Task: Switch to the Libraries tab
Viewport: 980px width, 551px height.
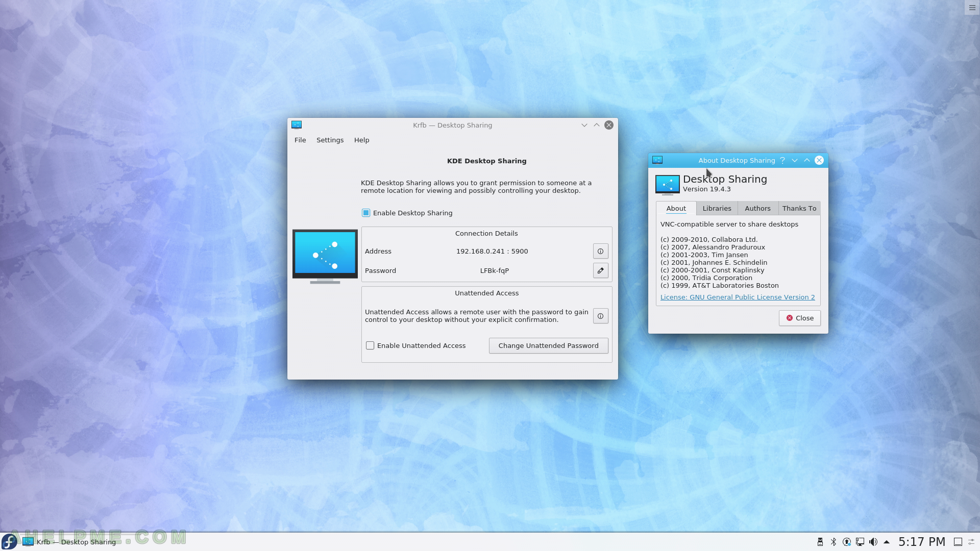Action: click(717, 208)
